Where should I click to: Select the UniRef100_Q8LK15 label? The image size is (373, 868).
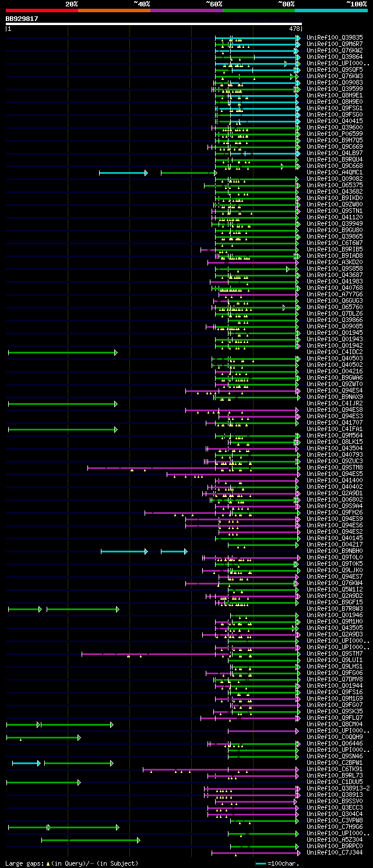[x=335, y=442]
